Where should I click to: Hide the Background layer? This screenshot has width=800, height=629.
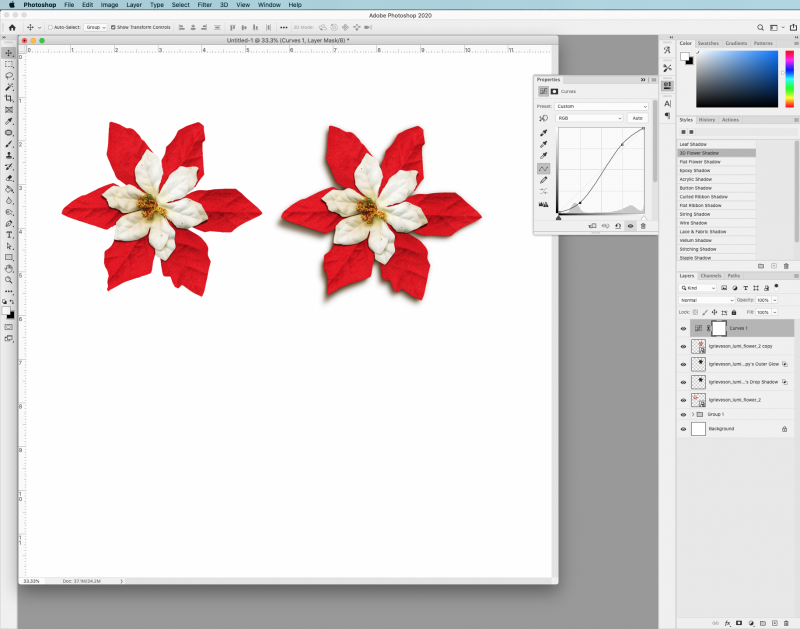(x=683, y=429)
